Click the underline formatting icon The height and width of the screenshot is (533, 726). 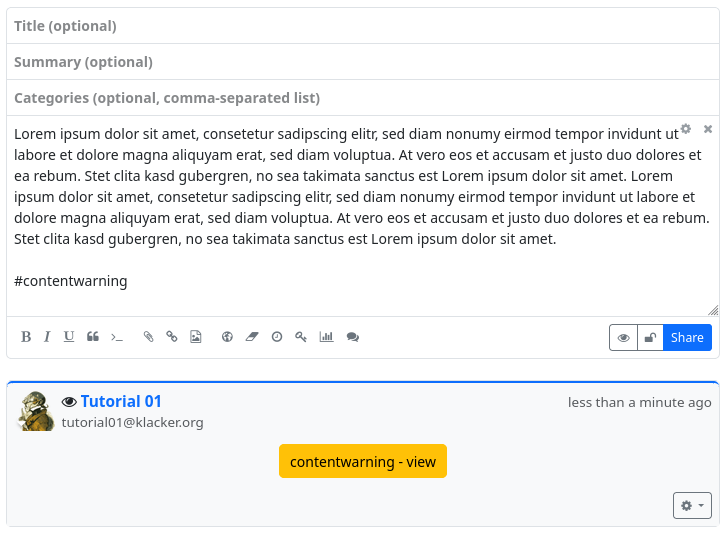coord(69,337)
